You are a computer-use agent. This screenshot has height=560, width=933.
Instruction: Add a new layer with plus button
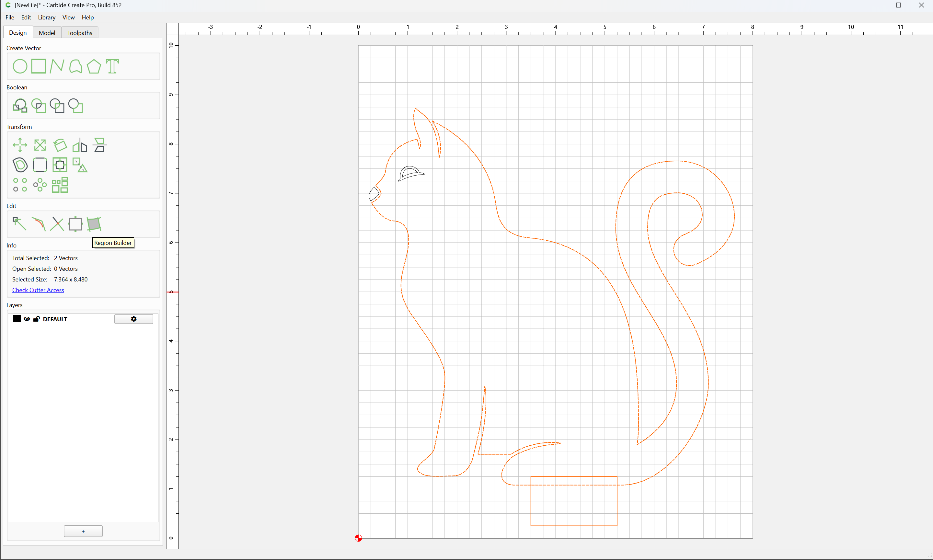coord(83,531)
